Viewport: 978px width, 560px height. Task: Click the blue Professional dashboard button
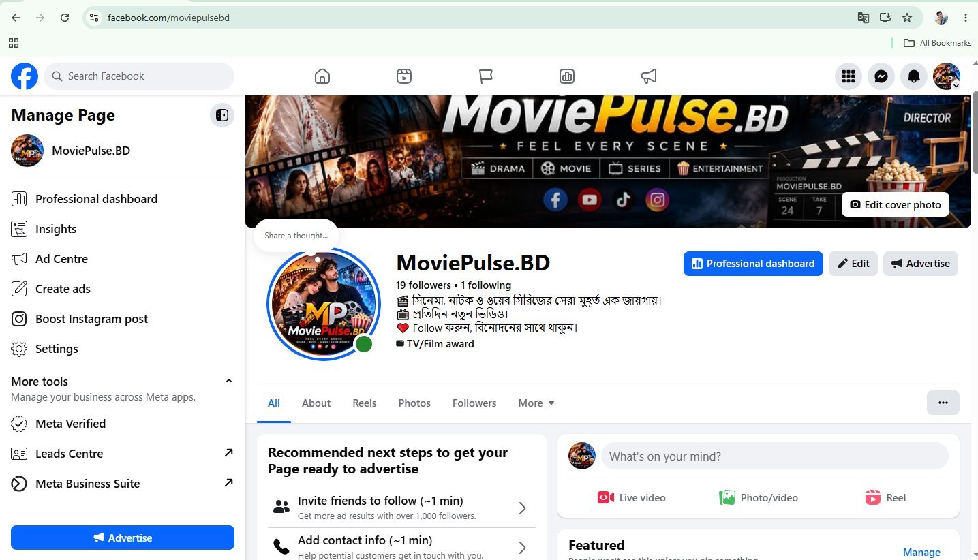(753, 264)
